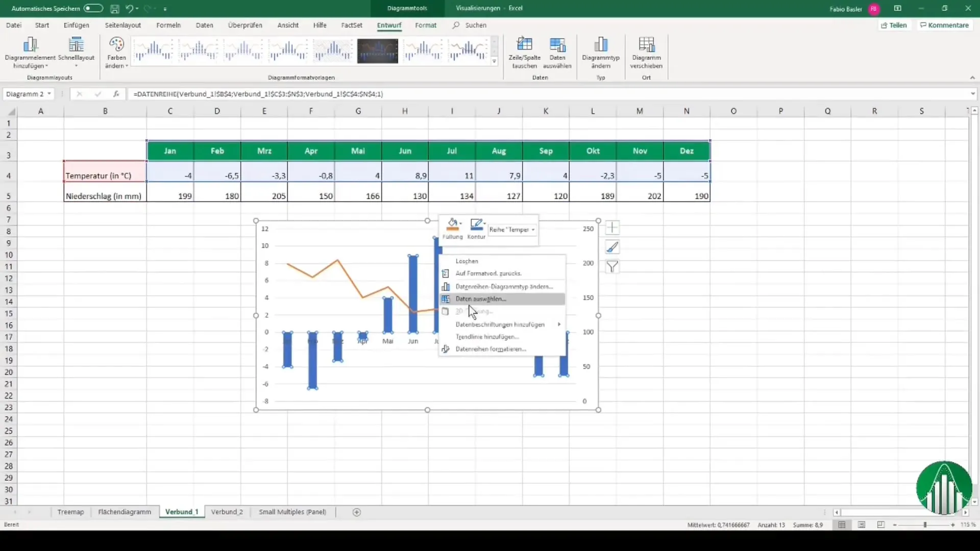980x551 pixels.
Task: Select the Jan header cell
Action: point(170,151)
